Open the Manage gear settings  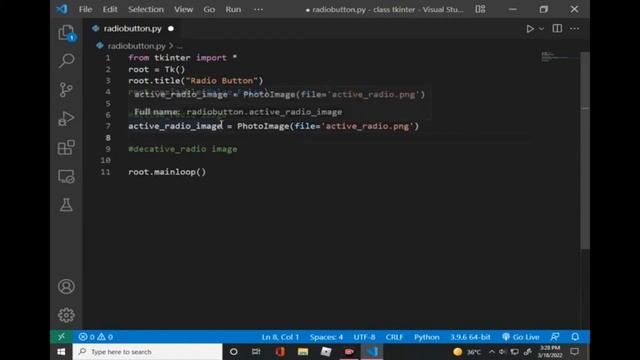point(66,315)
